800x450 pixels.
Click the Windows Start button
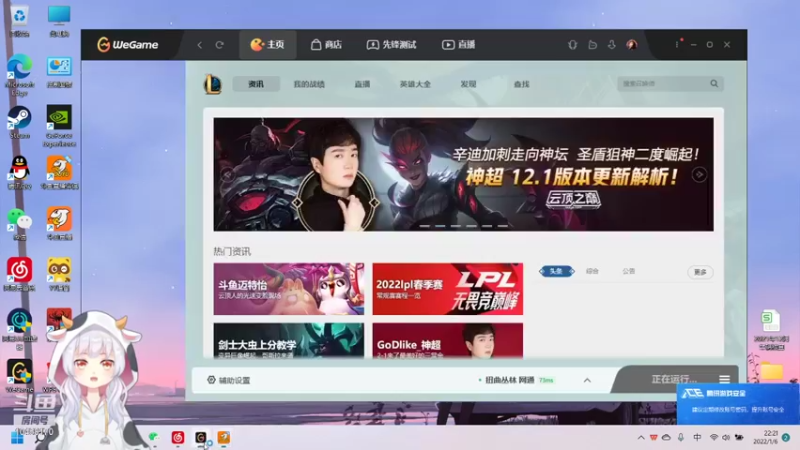pyautogui.click(x=17, y=438)
